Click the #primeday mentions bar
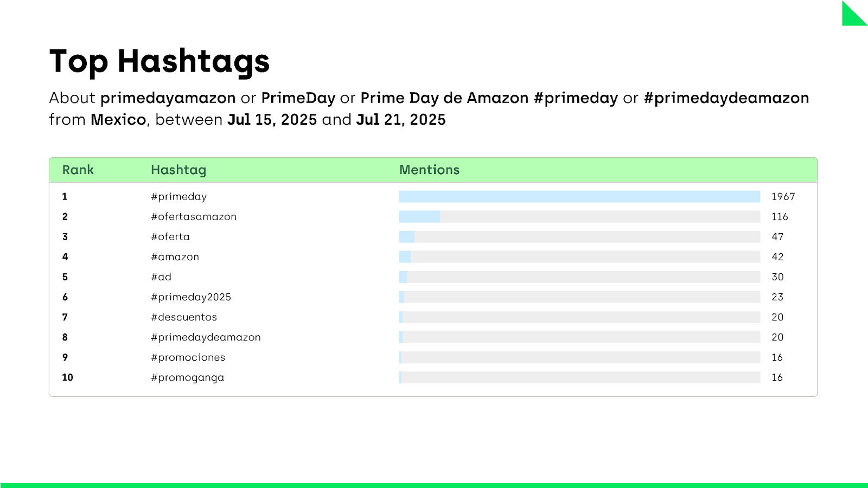Image resolution: width=868 pixels, height=488 pixels. pos(579,196)
